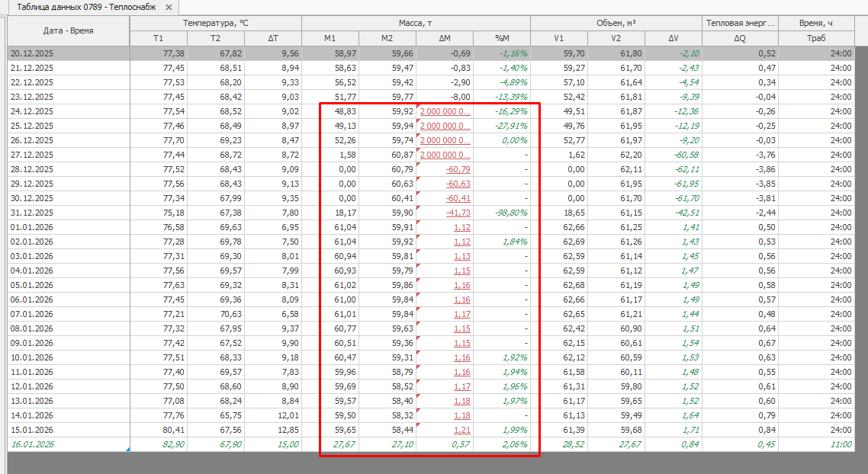Click the 11:00 Траб cell in last row
The width and height of the screenshot is (868, 474).
pos(841,444)
